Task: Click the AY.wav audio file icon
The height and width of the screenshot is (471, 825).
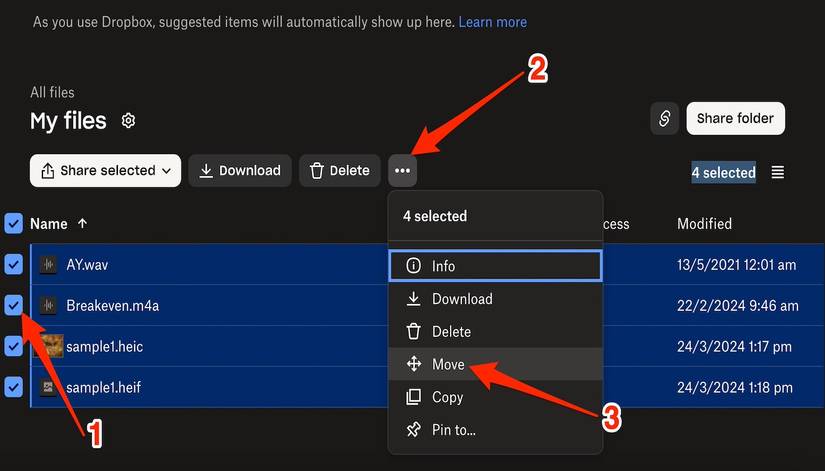Action: click(48, 264)
